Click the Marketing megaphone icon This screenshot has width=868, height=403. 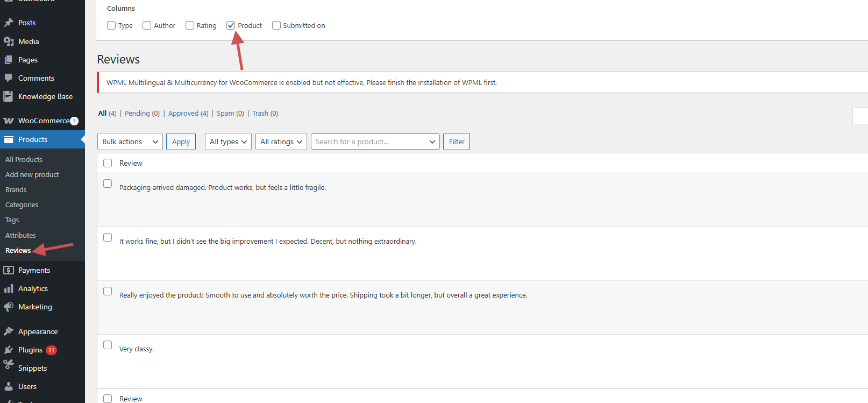coord(9,307)
